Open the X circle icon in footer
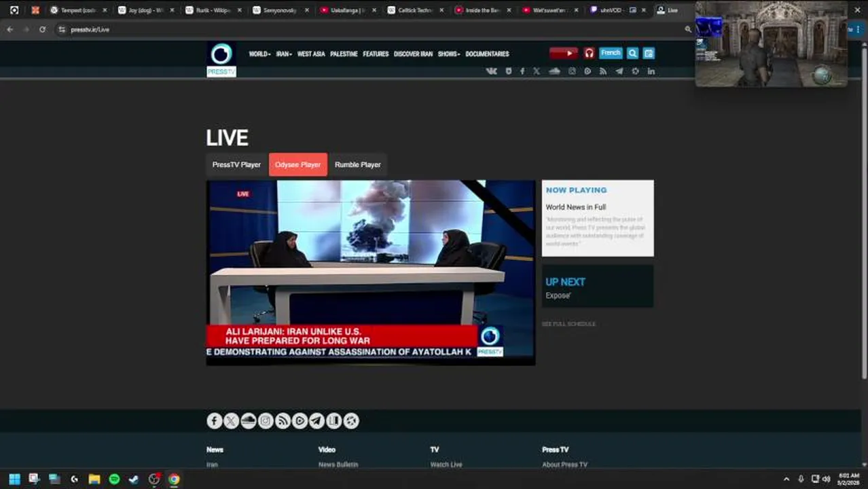The width and height of the screenshot is (868, 489). (232, 421)
